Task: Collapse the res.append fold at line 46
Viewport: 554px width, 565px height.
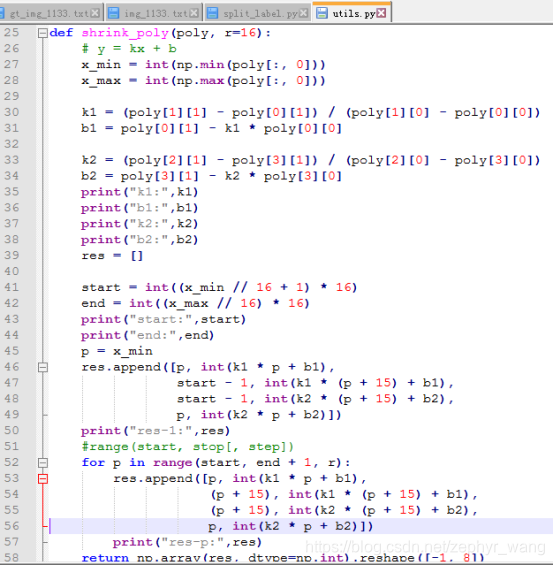Action: [x=43, y=367]
